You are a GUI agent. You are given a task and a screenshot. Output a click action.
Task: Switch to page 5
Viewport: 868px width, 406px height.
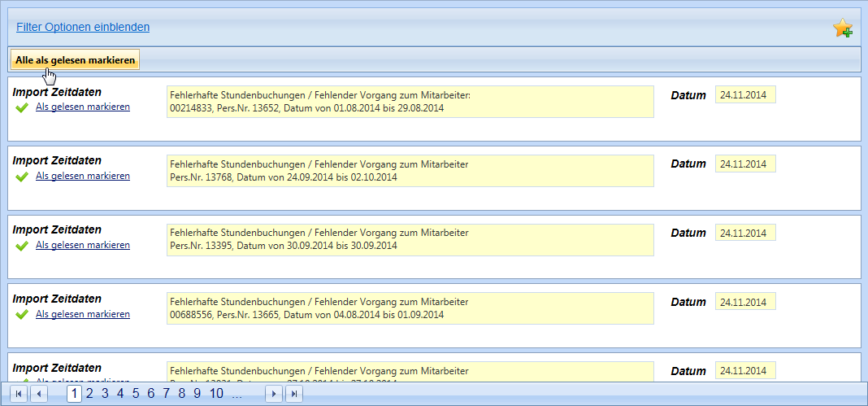coord(136,394)
